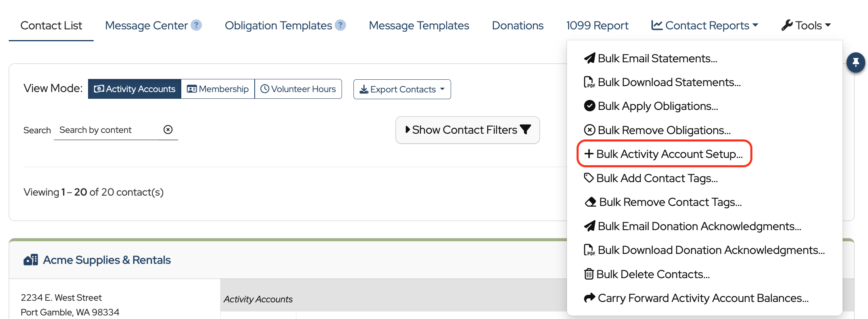
Task: Clear the search field with X icon
Action: tap(168, 130)
